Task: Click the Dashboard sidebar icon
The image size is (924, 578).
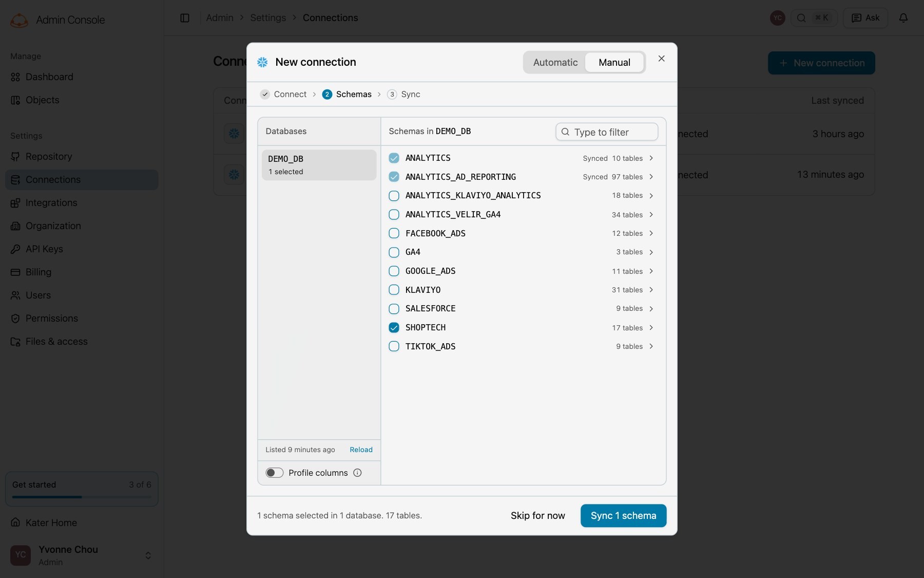Action: click(15, 77)
